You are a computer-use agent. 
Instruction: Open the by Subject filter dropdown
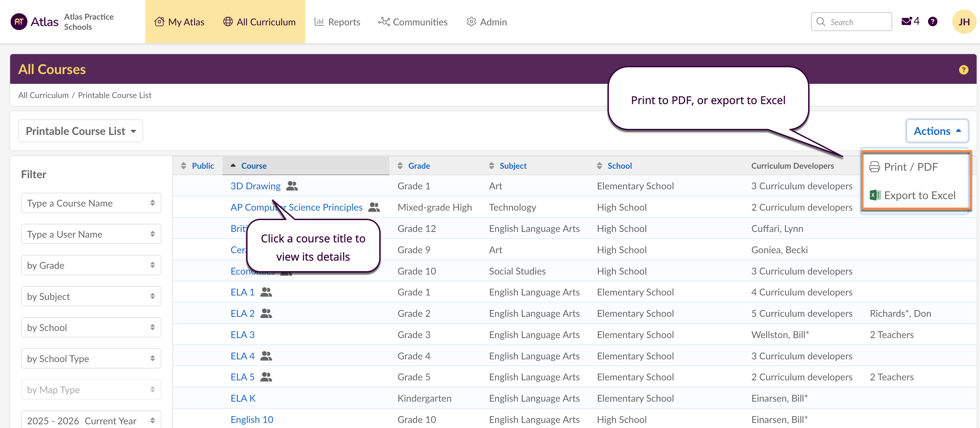[91, 296]
